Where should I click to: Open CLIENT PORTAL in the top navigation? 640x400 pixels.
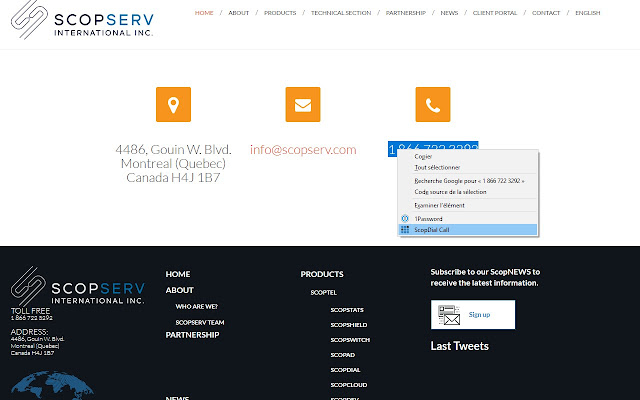[495, 13]
